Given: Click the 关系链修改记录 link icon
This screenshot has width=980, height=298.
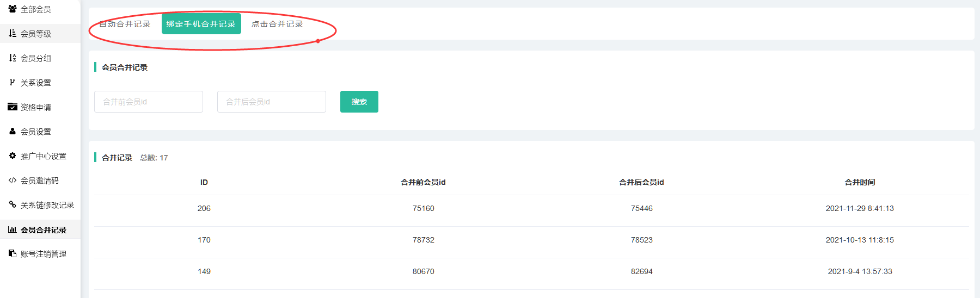Looking at the screenshot, I should coord(13,204).
